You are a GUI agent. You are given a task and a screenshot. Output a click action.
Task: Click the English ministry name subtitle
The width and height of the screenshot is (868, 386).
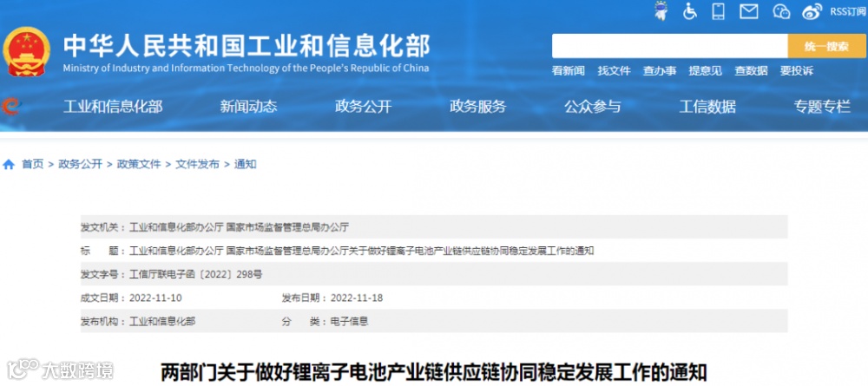point(246,69)
